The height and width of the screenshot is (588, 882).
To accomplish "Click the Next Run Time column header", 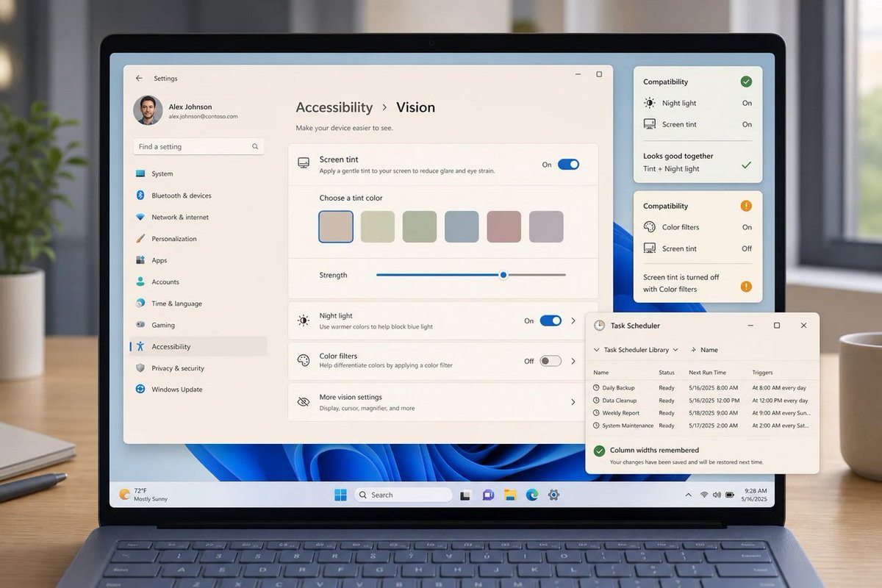I will (x=707, y=373).
